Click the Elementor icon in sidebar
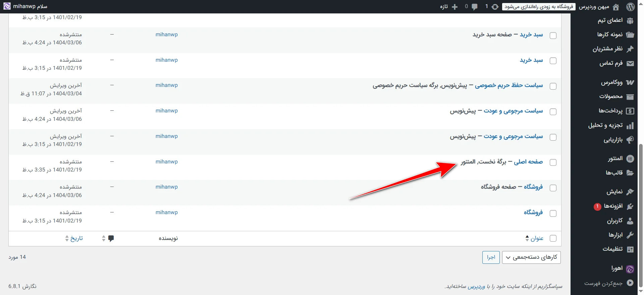 (x=630, y=159)
